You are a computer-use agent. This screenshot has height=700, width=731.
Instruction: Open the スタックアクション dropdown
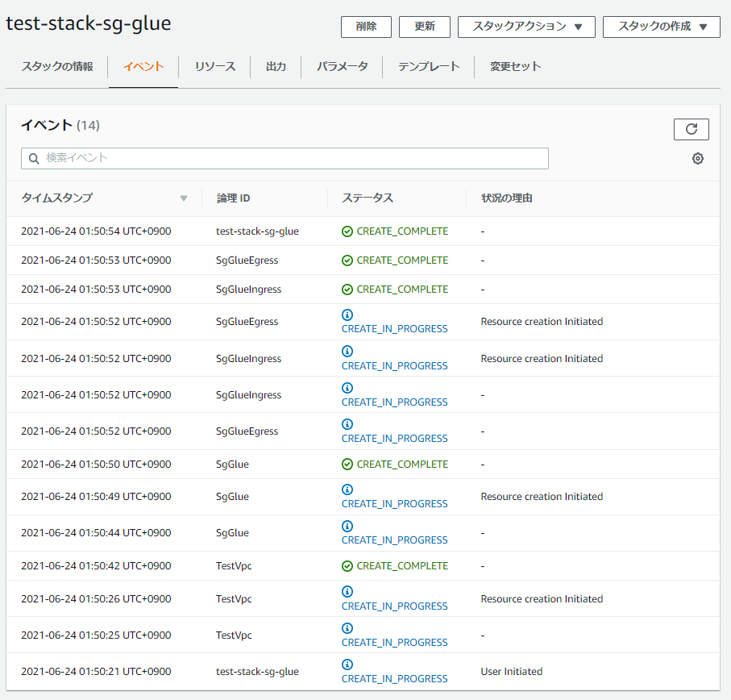[526, 27]
